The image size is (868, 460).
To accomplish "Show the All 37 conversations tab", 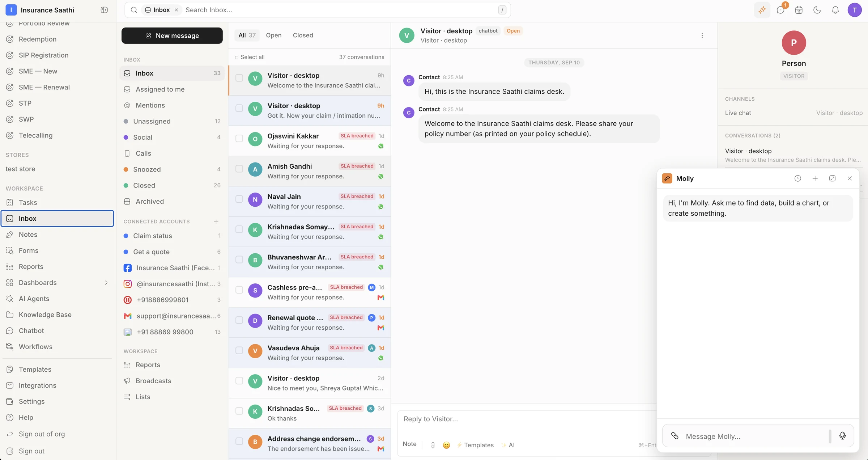I will click(247, 35).
